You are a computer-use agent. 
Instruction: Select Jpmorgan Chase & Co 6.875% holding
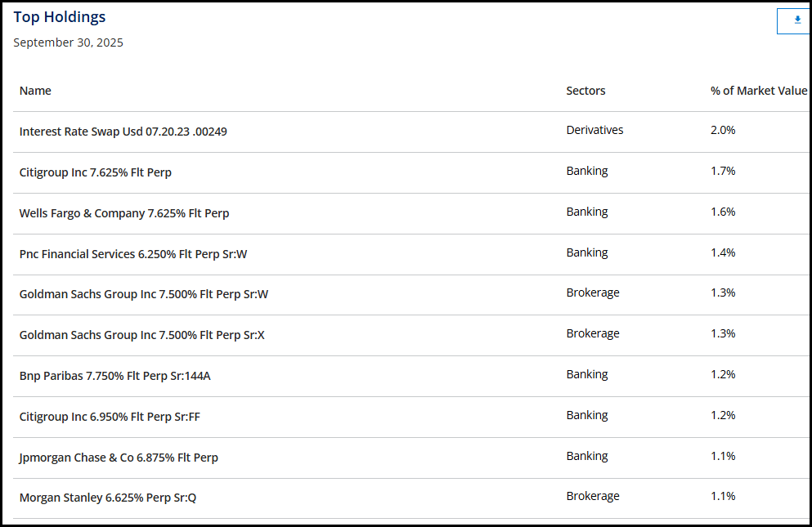(x=119, y=458)
